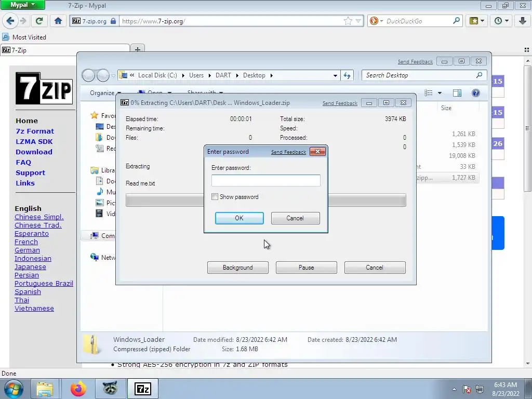Click the change view icon in Explorer
This screenshot has height=399, width=532.
click(x=429, y=93)
